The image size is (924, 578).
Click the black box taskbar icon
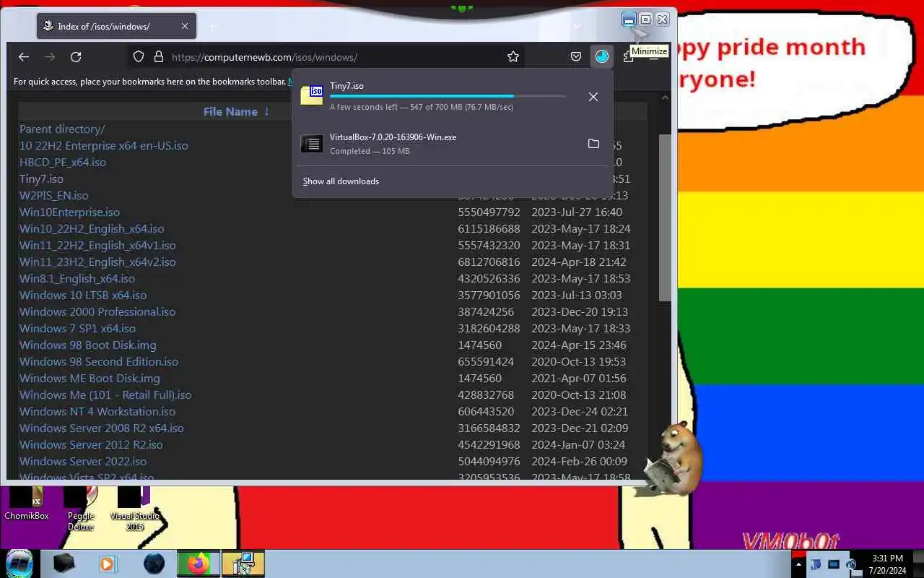click(x=64, y=564)
